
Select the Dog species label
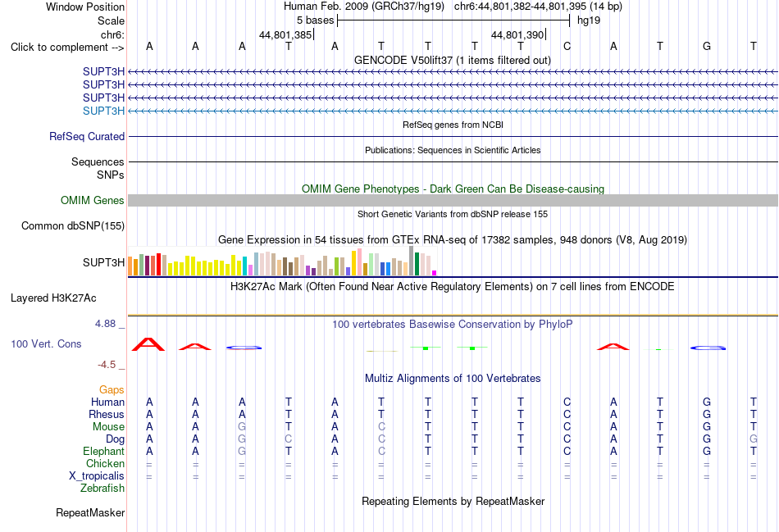pyautogui.click(x=115, y=439)
